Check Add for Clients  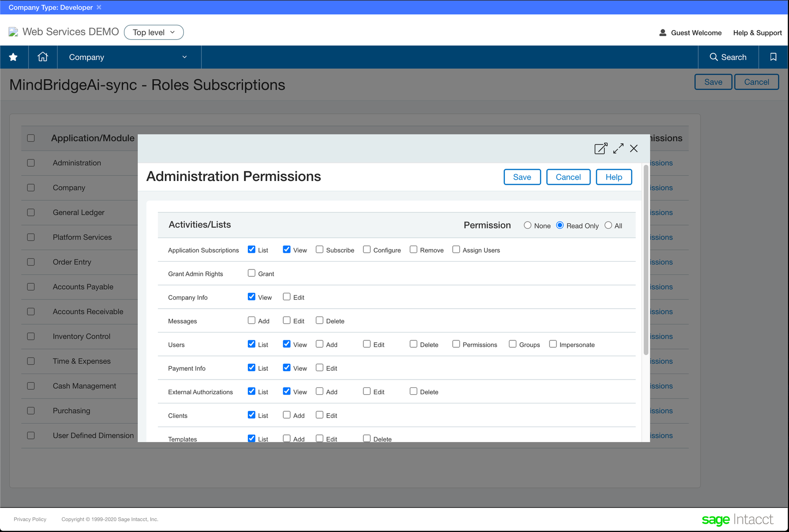coord(286,415)
